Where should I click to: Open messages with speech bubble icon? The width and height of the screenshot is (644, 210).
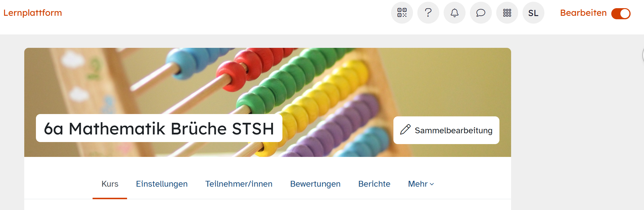tap(481, 13)
